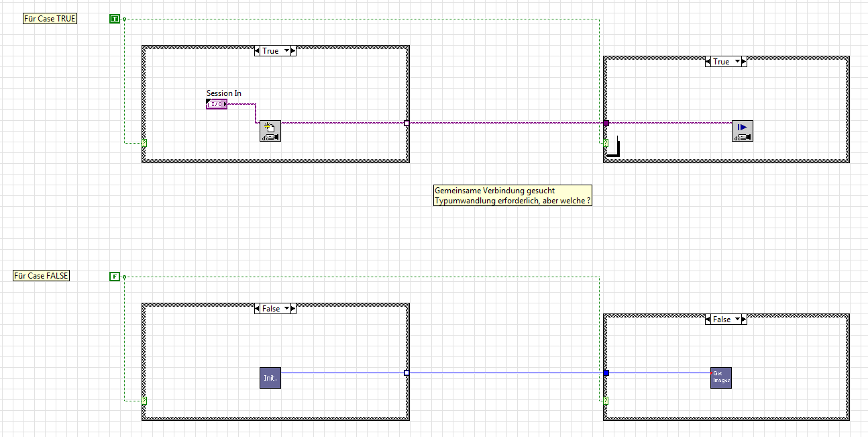Click purple input tunnel of start acquisition structure
Image resolution: width=868 pixels, height=437 pixels.
pos(606,123)
